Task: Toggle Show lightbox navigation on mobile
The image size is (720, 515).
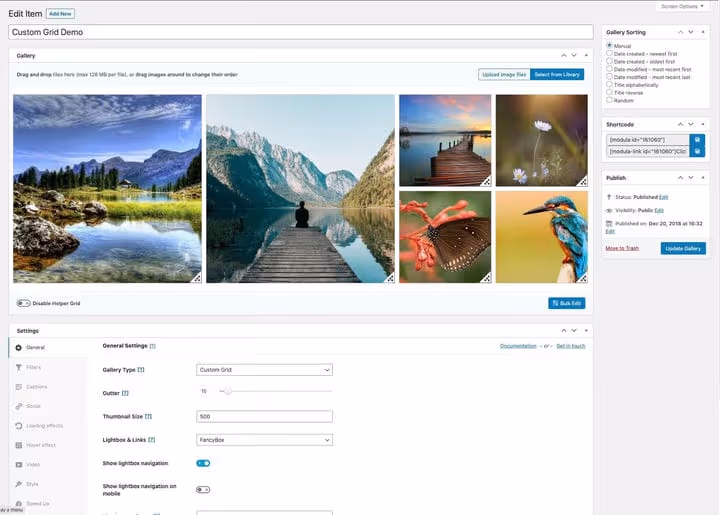Action: tap(203, 490)
